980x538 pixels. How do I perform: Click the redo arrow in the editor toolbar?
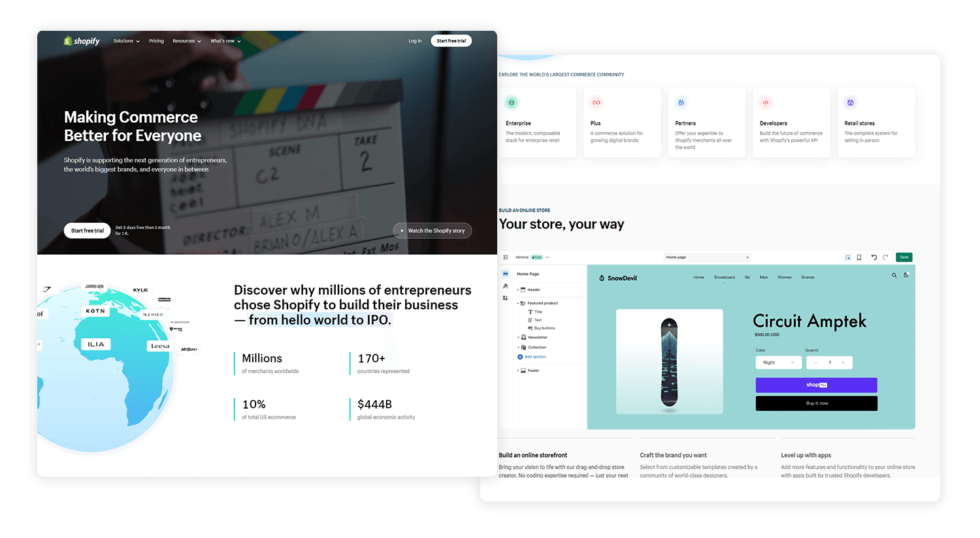click(885, 257)
